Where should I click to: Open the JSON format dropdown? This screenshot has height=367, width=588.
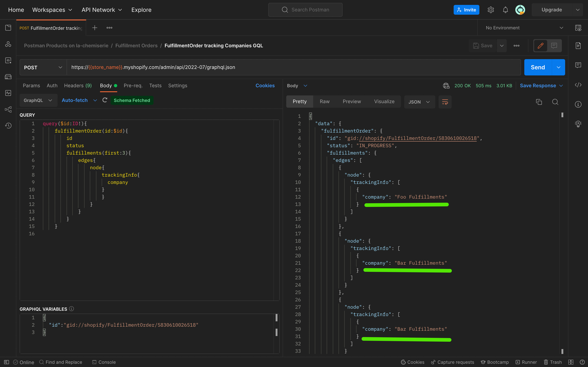(419, 102)
